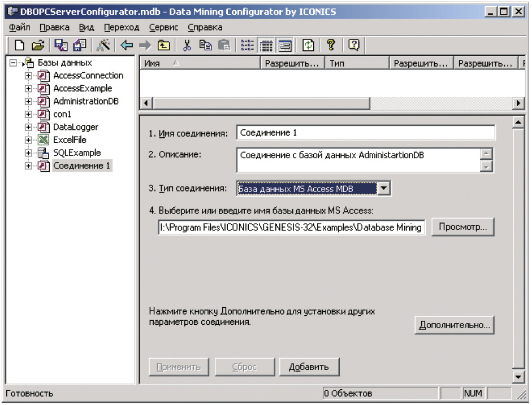Open the Справка menu
Viewport: 532px width, 405px height.
pyautogui.click(x=205, y=27)
